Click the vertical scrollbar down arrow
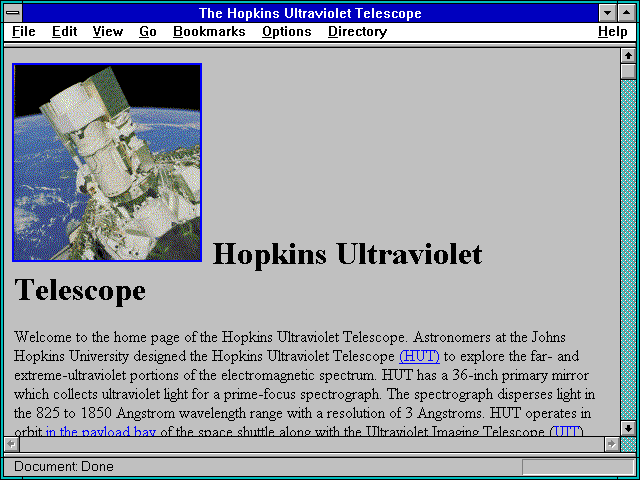 tap(628, 428)
